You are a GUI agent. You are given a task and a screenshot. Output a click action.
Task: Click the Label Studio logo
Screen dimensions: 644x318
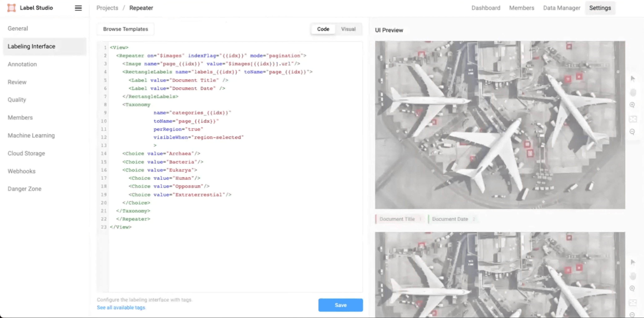(11, 8)
